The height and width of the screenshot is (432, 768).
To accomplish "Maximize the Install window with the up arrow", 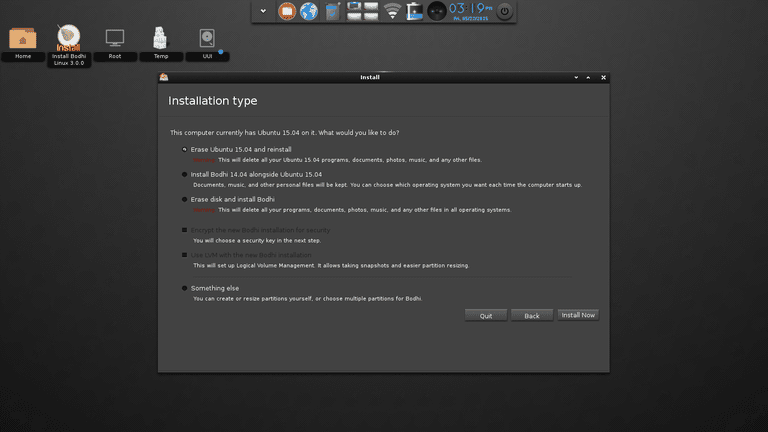I will pyautogui.click(x=588, y=77).
